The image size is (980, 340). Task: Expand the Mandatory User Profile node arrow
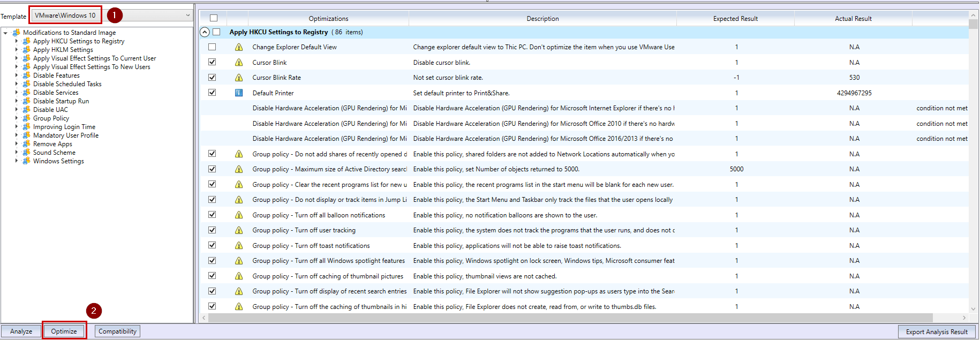click(x=16, y=135)
